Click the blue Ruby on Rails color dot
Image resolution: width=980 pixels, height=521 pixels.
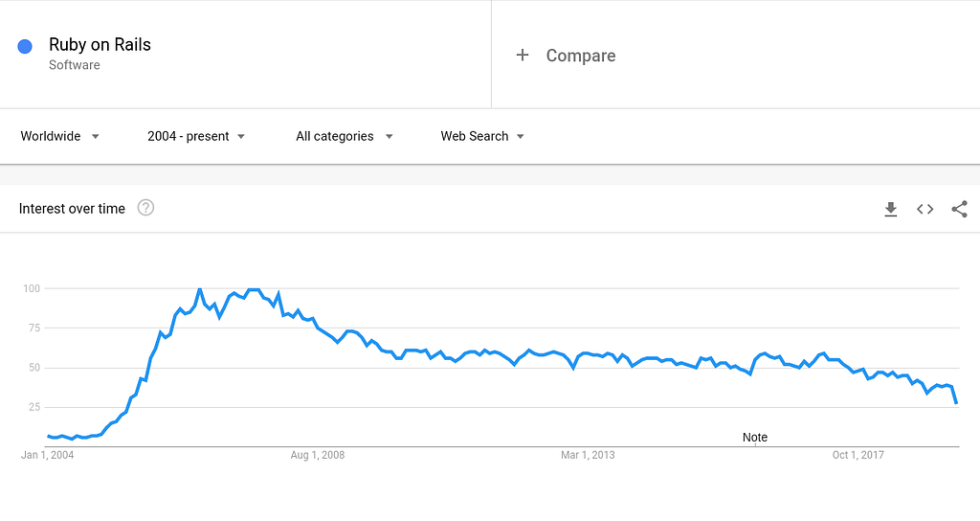(x=25, y=47)
